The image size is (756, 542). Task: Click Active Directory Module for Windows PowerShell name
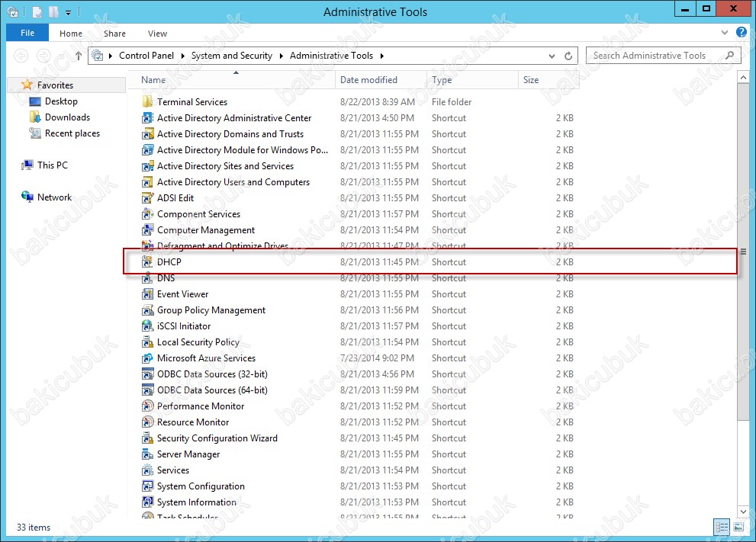tap(243, 150)
